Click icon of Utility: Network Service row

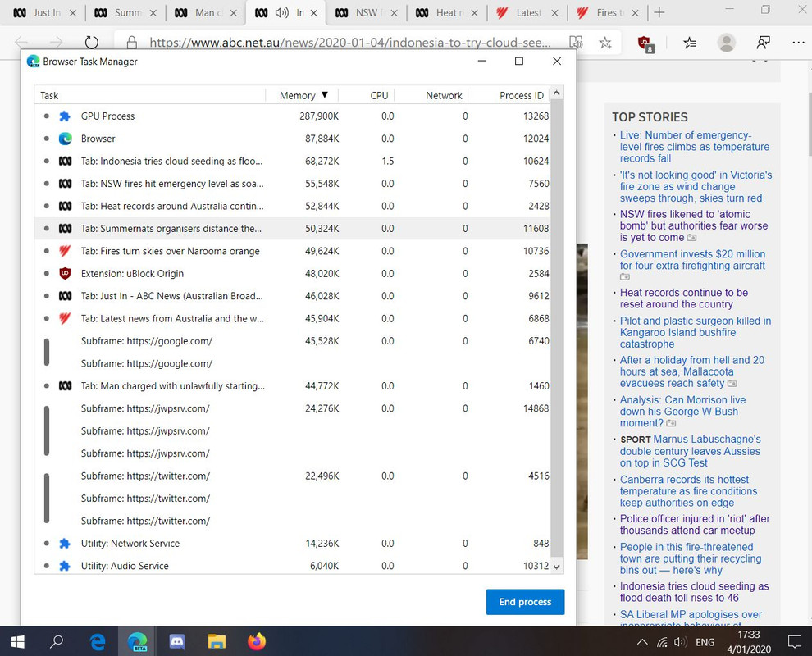pos(65,543)
